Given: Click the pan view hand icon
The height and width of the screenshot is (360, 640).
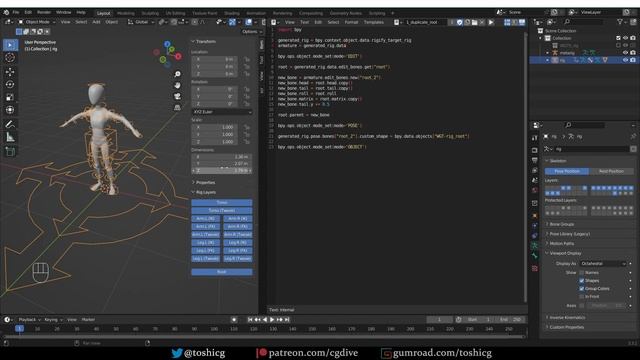Looking at the screenshot, I should coord(178,85).
